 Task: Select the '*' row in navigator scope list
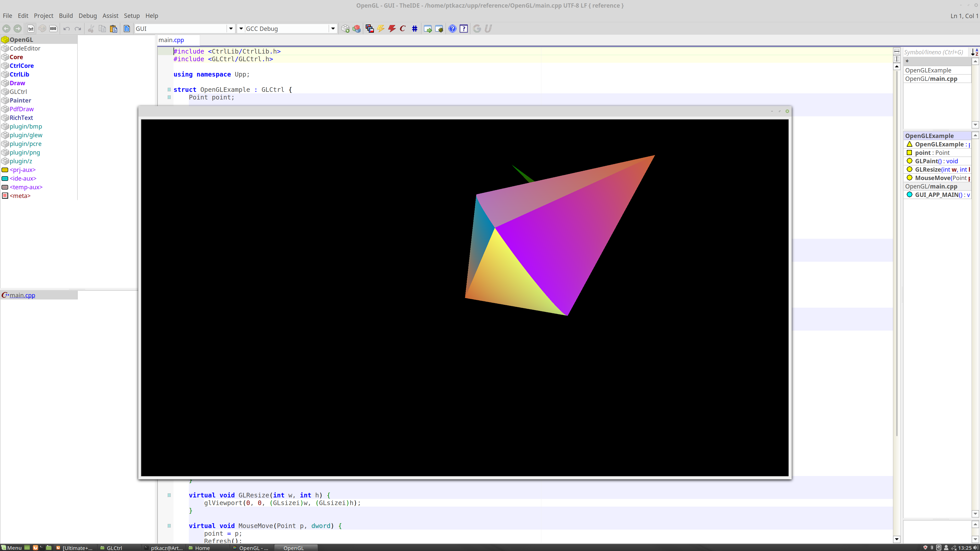click(x=937, y=61)
